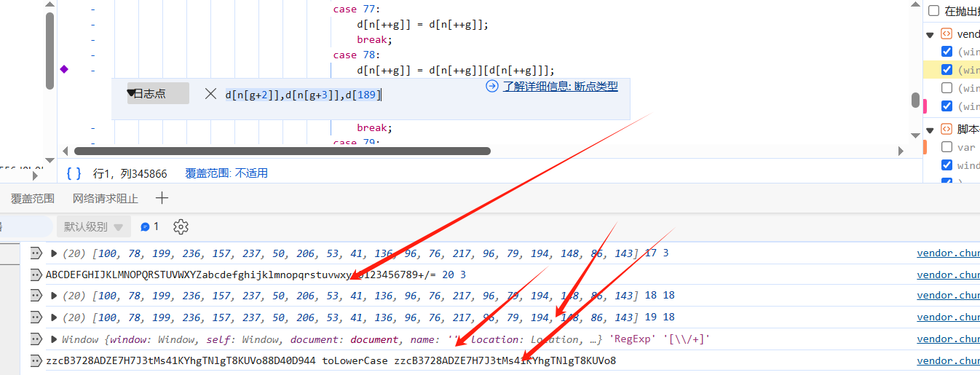
Task: Expand the logged Window object
Action: point(53,339)
